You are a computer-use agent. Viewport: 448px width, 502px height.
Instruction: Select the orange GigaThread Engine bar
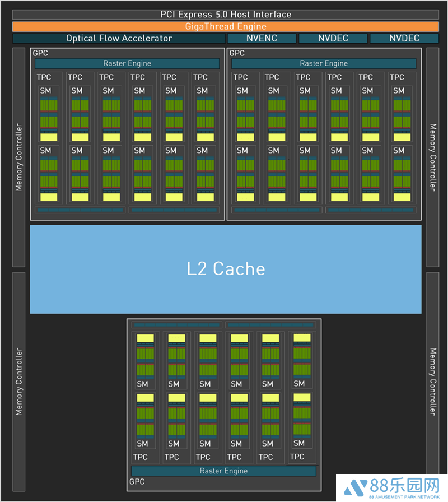coord(225,26)
